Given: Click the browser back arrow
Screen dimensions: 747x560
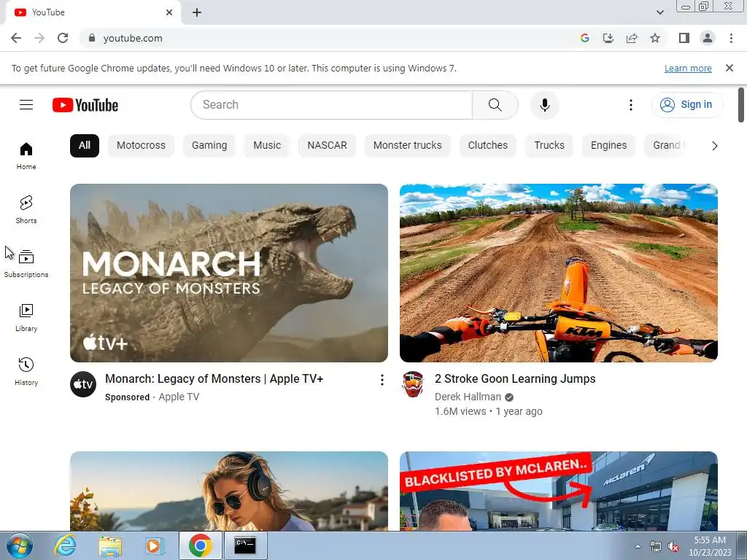Looking at the screenshot, I should (16, 38).
